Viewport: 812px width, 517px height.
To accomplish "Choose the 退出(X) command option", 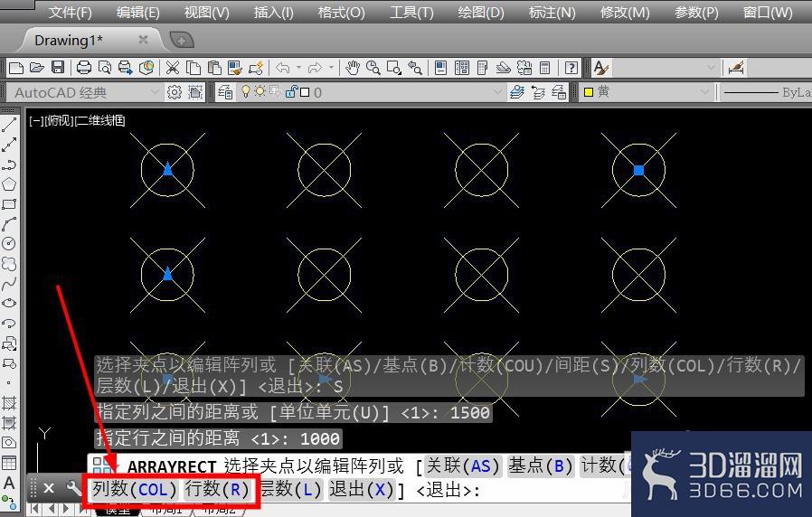I will click(362, 489).
